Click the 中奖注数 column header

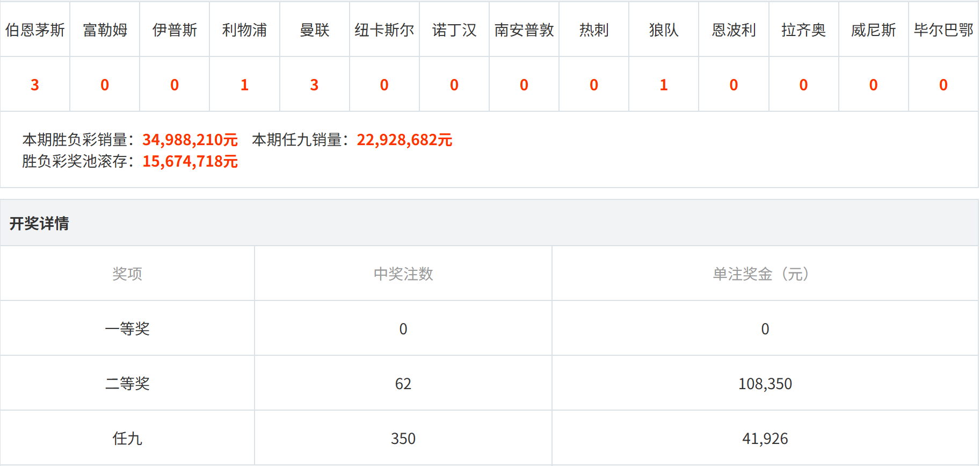[403, 274]
